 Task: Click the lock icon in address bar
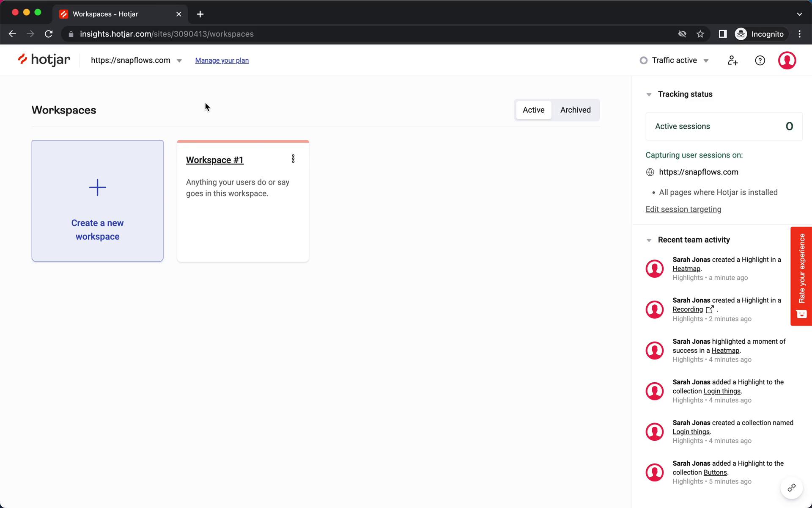pos(71,34)
